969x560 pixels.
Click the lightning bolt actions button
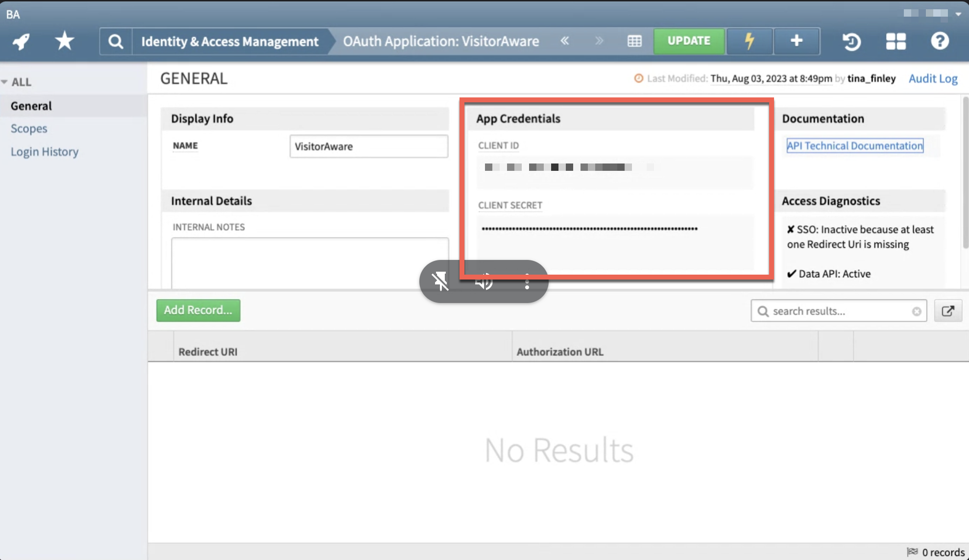[x=749, y=41]
